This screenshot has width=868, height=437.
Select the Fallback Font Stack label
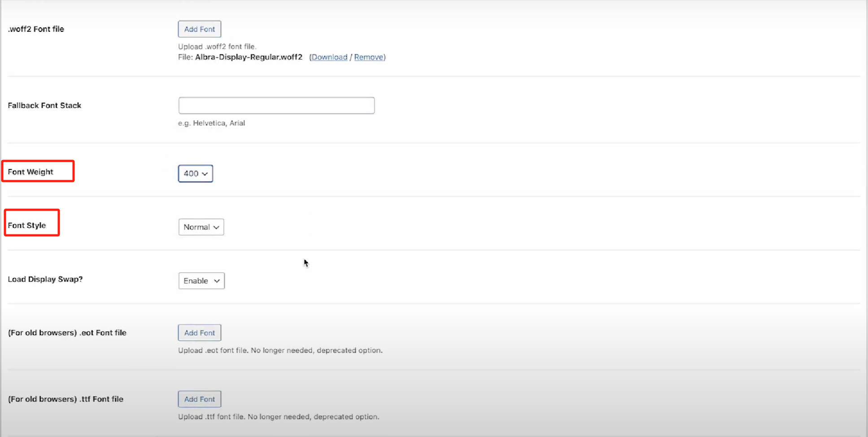[44, 105]
